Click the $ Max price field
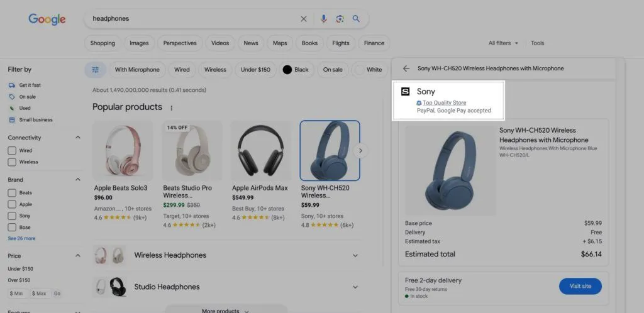Screen dimensions: 644x313 pos(40,294)
